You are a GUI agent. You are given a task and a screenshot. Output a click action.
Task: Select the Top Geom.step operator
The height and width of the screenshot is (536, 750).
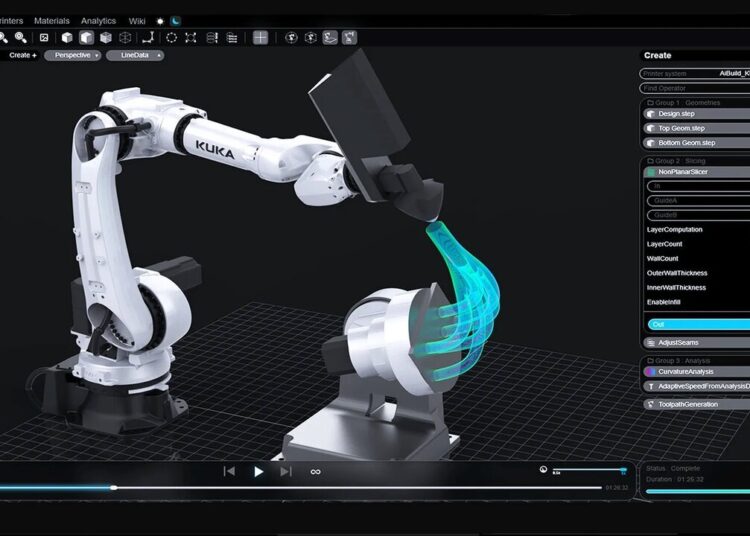coord(696,128)
